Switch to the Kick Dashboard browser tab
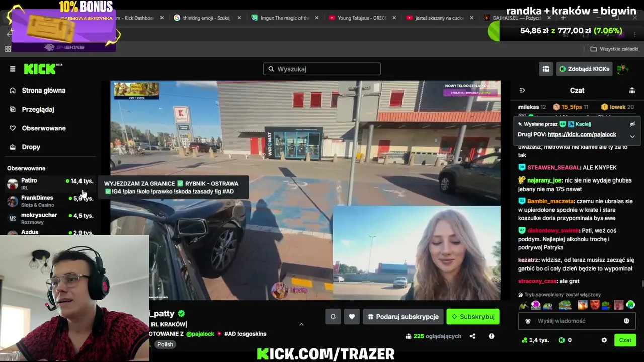The width and height of the screenshot is (644, 362). [135, 18]
